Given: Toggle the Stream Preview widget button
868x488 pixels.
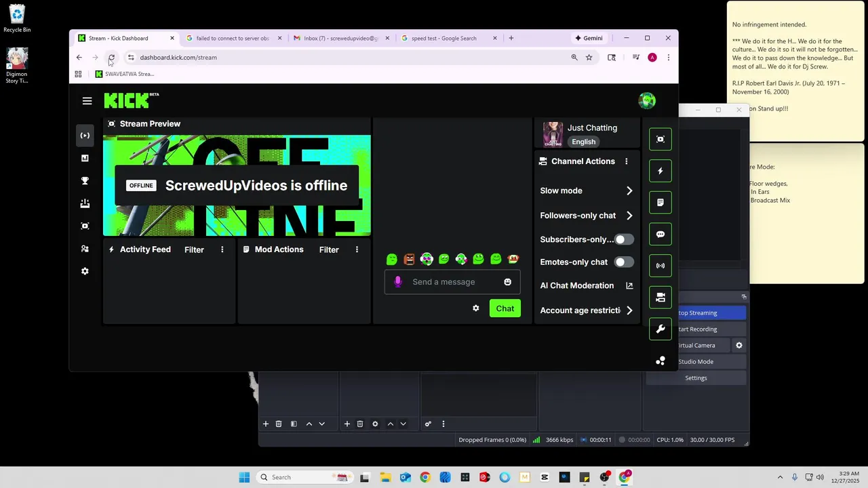Looking at the screenshot, I should pos(660,139).
